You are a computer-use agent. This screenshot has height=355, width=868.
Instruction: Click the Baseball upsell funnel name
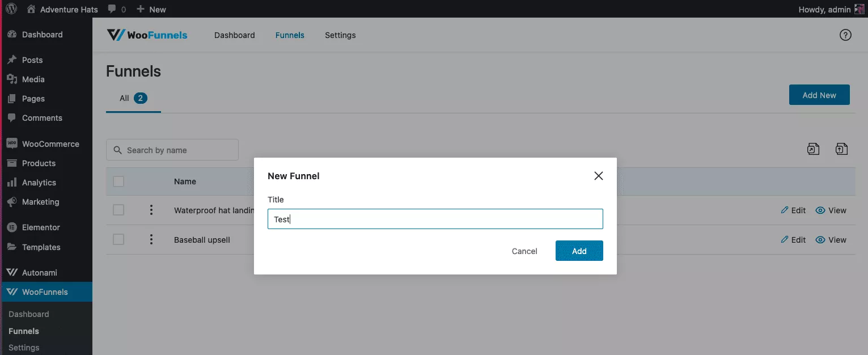pyautogui.click(x=202, y=240)
